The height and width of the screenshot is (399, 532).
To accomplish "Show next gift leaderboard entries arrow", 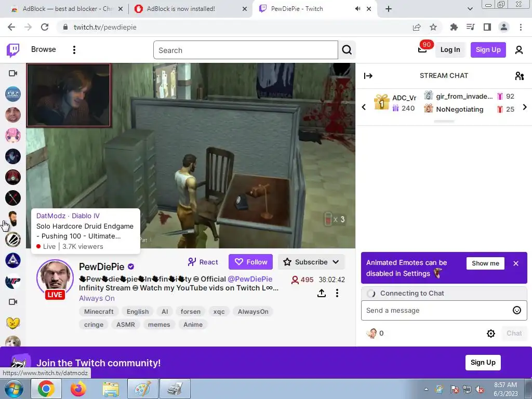I will pos(525,107).
